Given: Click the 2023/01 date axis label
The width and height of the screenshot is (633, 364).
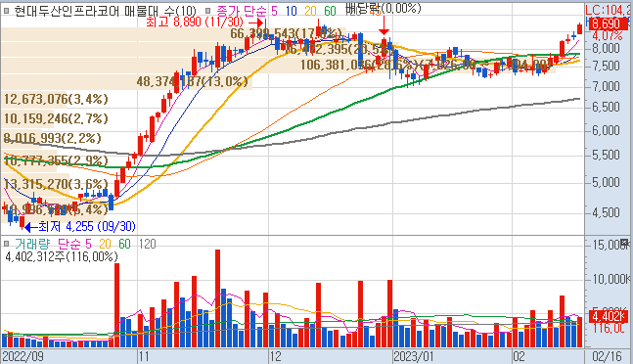Looking at the screenshot, I should coord(415,357).
